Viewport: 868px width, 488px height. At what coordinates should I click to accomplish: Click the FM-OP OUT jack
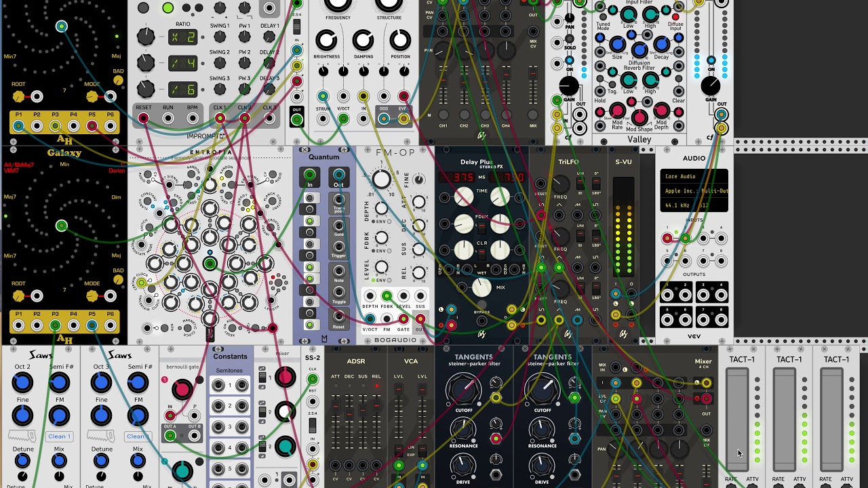click(x=420, y=319)
